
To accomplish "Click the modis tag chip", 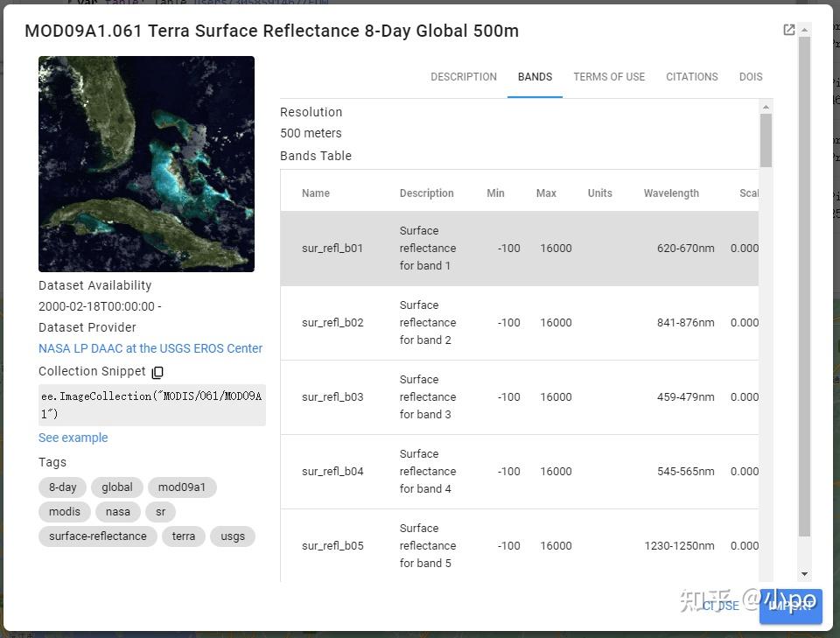I will pos(65,512).
